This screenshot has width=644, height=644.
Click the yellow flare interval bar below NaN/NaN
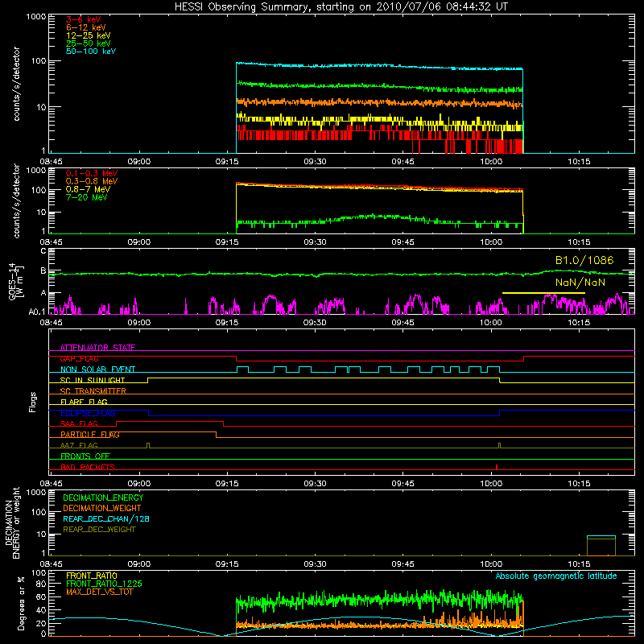543,293
